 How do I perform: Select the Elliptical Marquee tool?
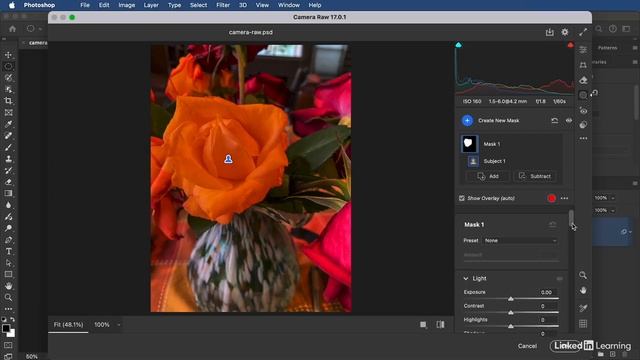click(x=8, y=66)
